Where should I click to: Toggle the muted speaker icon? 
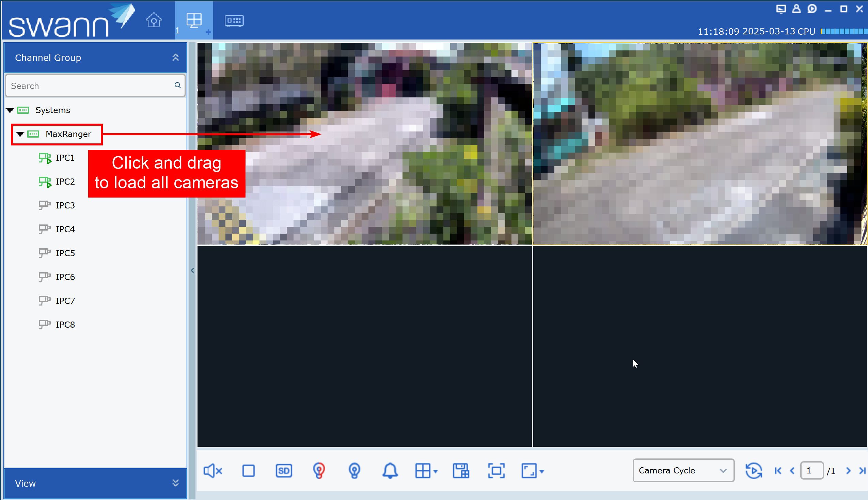click(x=213, y=471)
